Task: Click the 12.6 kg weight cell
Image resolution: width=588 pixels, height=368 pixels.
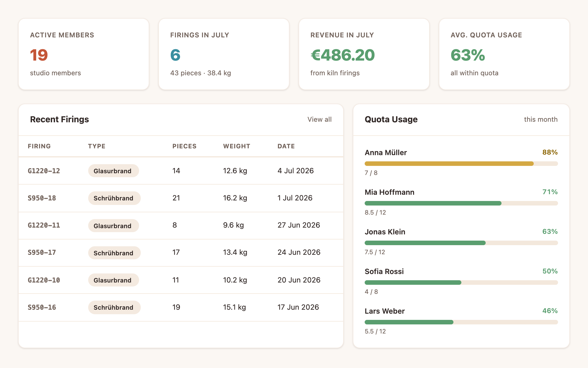Action: 235,171
